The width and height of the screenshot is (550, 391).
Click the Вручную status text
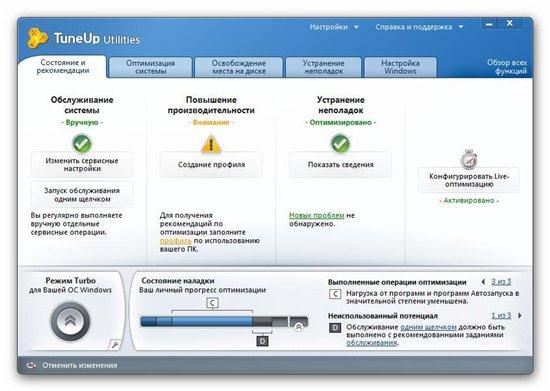pos(82,122)
